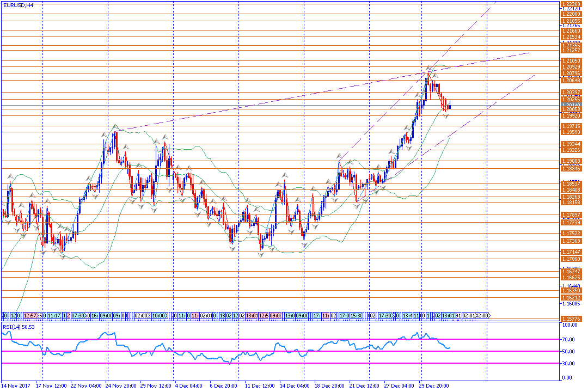The width and height of the screenshot is (588, 392).
Task: Click the gray current price label 1.20140
Action: point(570,105)
